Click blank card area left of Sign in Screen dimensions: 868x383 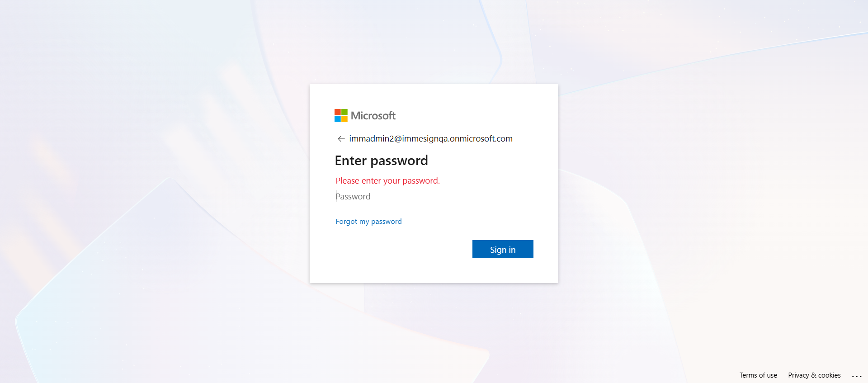(398, 250)
